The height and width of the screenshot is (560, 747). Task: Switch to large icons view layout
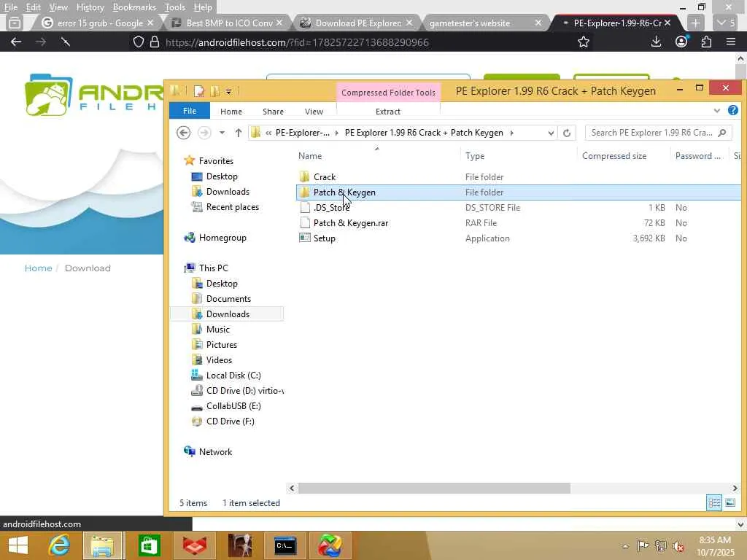(729, 503)
